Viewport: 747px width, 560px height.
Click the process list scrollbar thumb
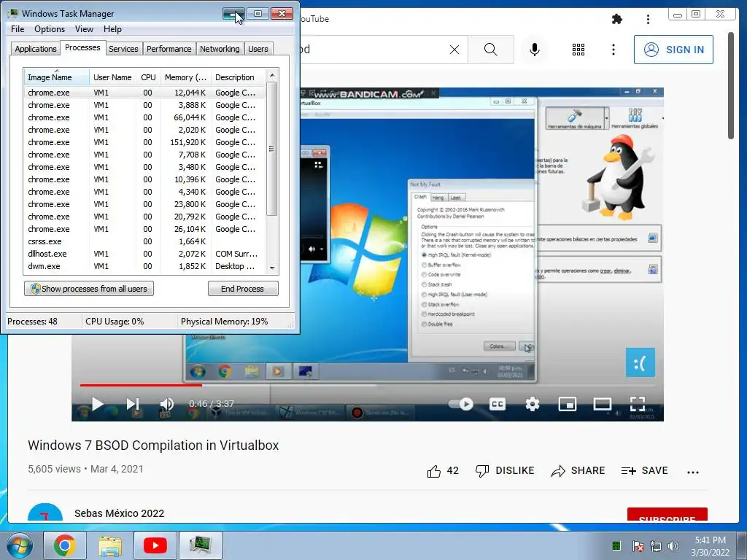272,149
